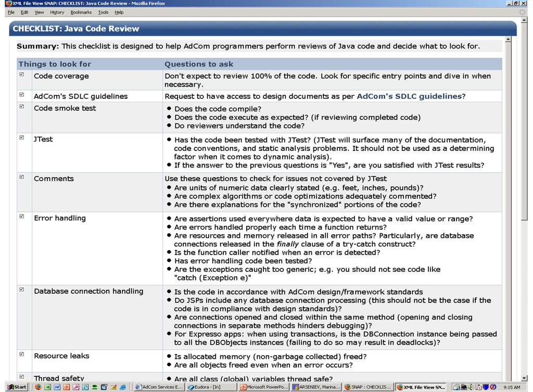Open the recorder tray icon with red dot
The height and width of the screenshot is (392, 533).
coord(478,387)
